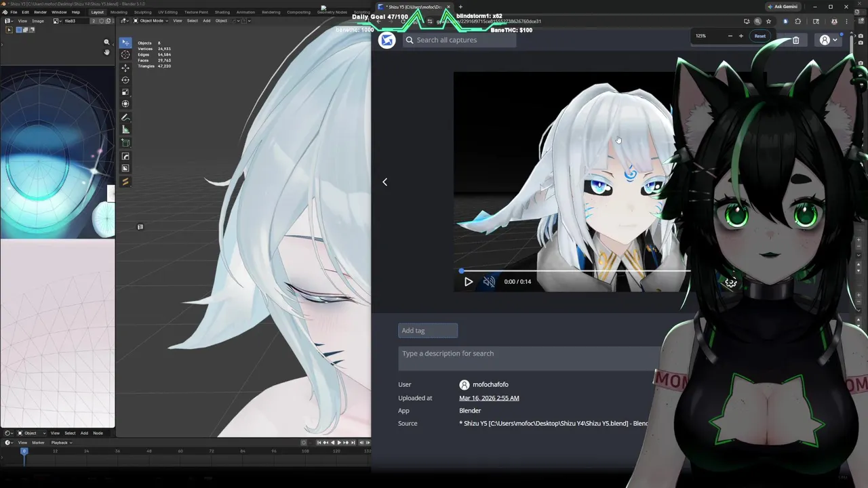Play animation forward in Blender timeline
Screen dimensions: 868x488
pos(339,443)
